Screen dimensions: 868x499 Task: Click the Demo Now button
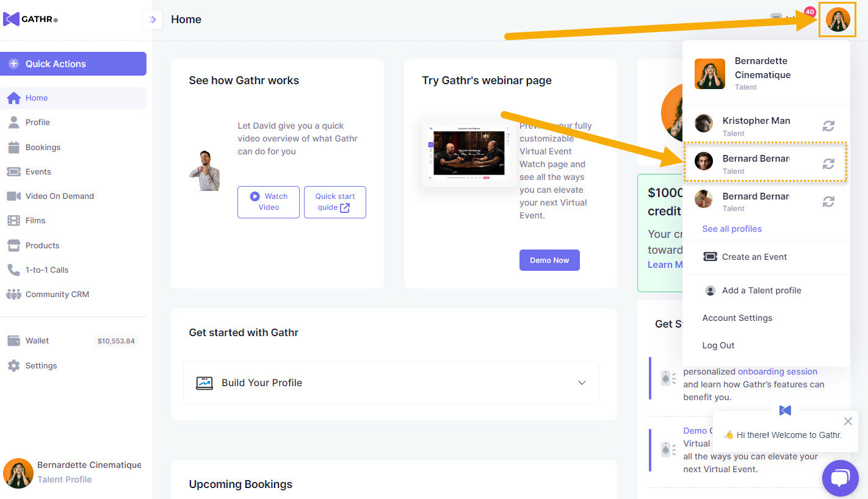(549, 260)
